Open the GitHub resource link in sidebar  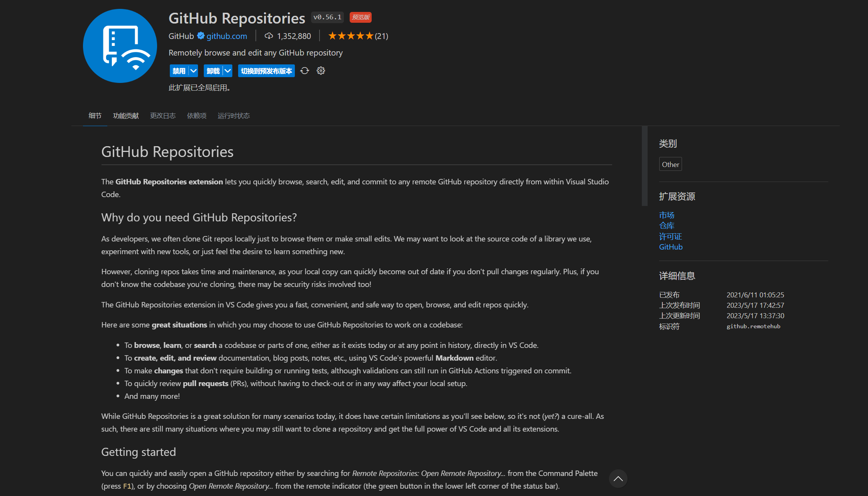click(671, 247)
